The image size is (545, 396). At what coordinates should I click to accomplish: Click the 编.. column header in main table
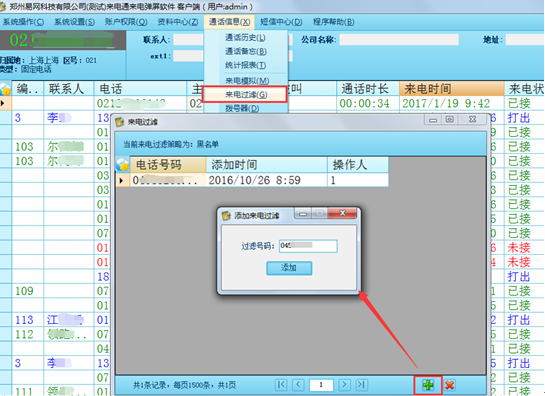27,89
